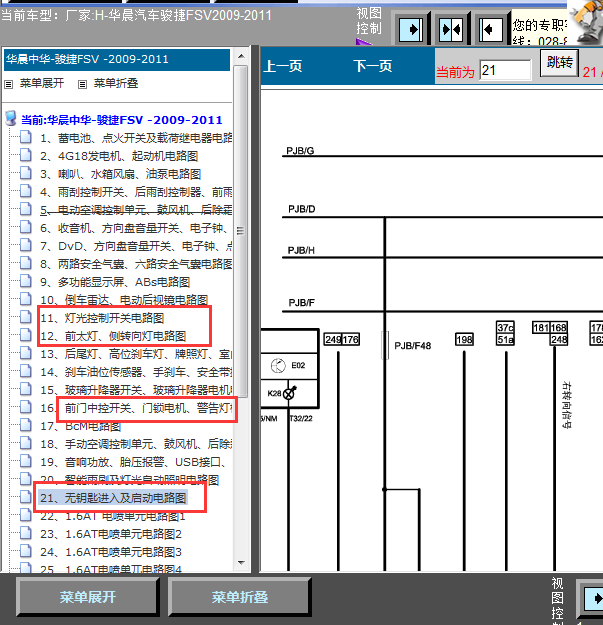This screenshot has height=625, width=603.
Task: Go to 下一页 next page
Action: (373, 66)
